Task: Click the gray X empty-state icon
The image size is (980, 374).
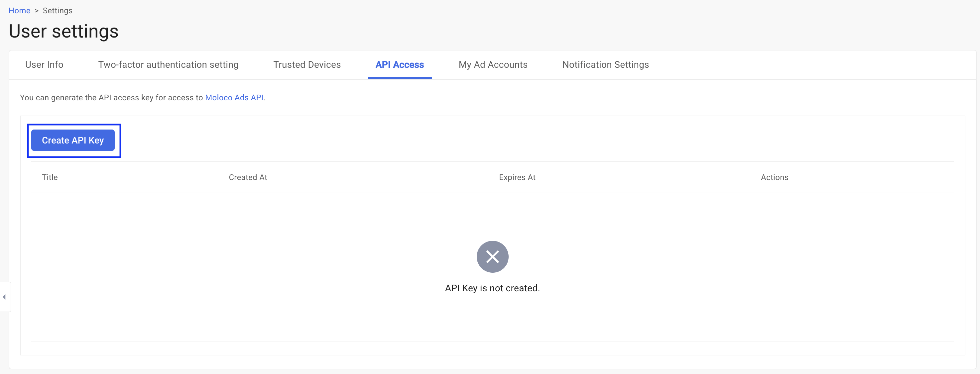Action: (492, 256)
